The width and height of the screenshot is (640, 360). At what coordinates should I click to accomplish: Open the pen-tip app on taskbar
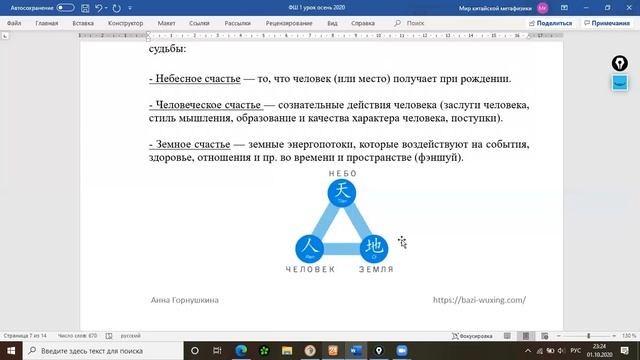pos(379,351)
